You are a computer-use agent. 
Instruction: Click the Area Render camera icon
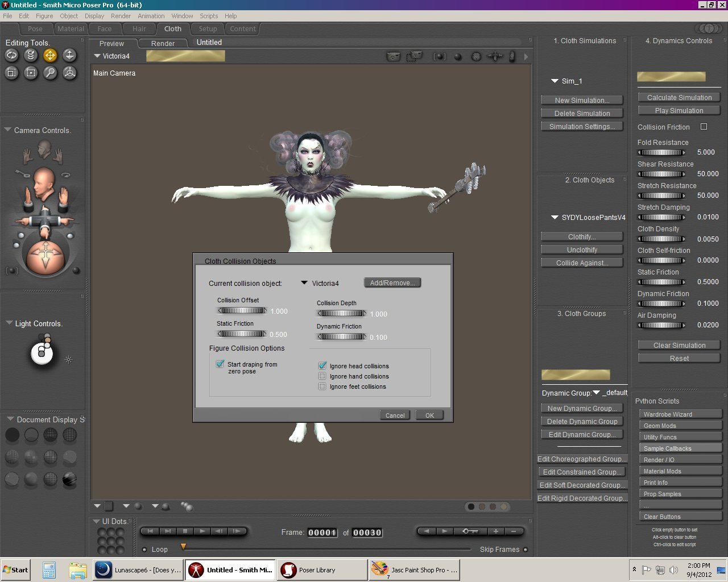pyautogui.click(x=413, y=56)
